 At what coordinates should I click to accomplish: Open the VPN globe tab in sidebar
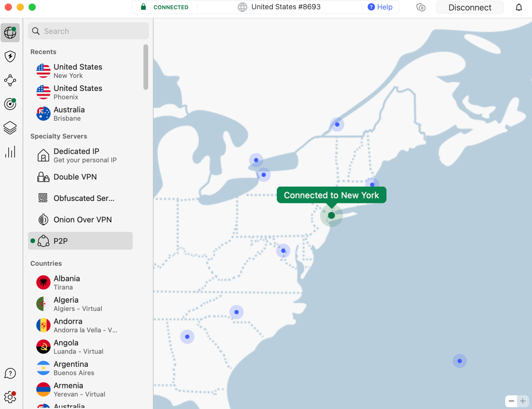coord(10,33)
